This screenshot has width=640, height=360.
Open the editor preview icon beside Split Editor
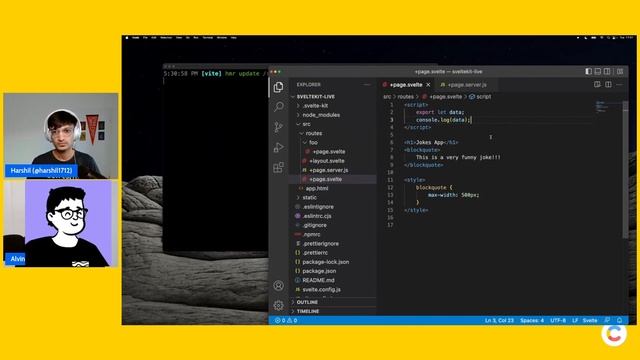[x=597, y=84]
